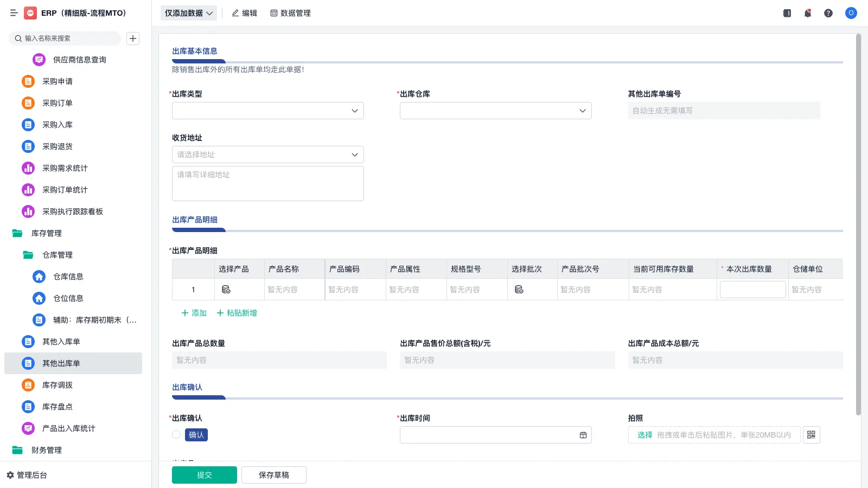Open 库存盘点 from the sidebar
868x488 pixels.
(56, 407)
